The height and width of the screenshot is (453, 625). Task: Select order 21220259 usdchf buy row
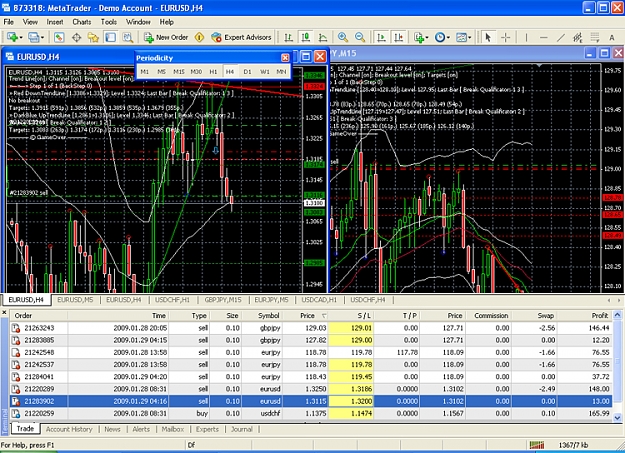(x=311, y=414)
